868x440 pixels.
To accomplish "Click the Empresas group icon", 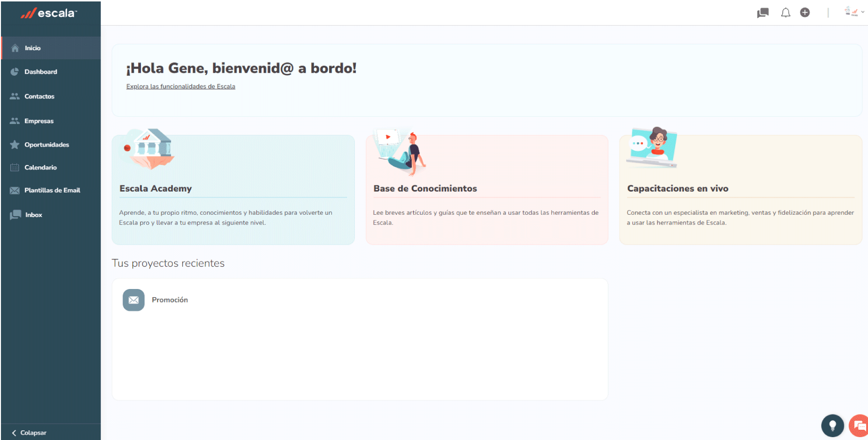I will click(14, 121).
